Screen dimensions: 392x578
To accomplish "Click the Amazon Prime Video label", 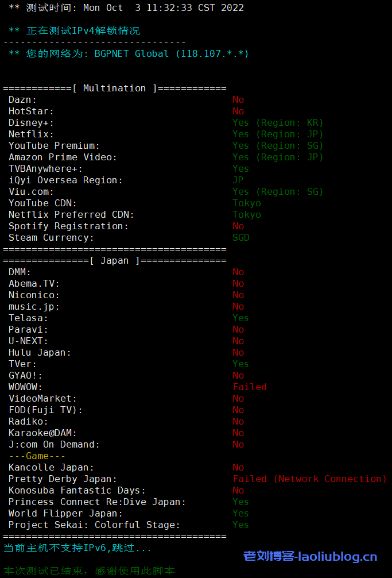I will (63, 157).
